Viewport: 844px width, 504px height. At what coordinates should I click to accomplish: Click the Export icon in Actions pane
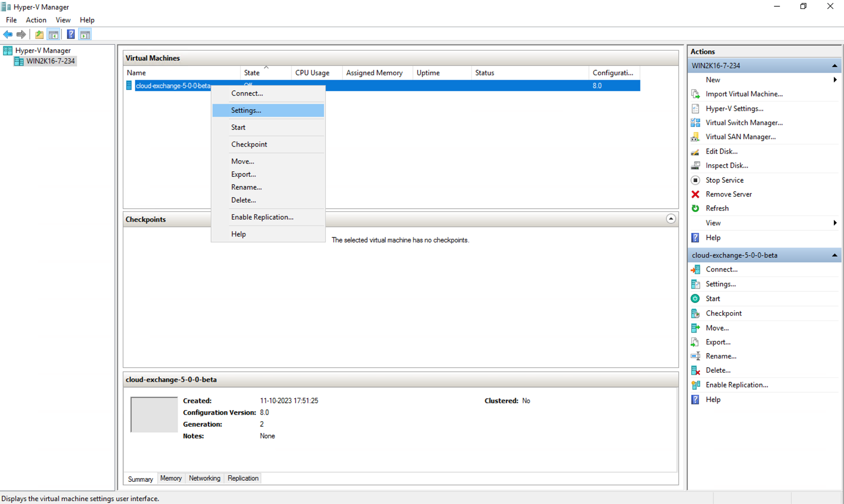695,342
